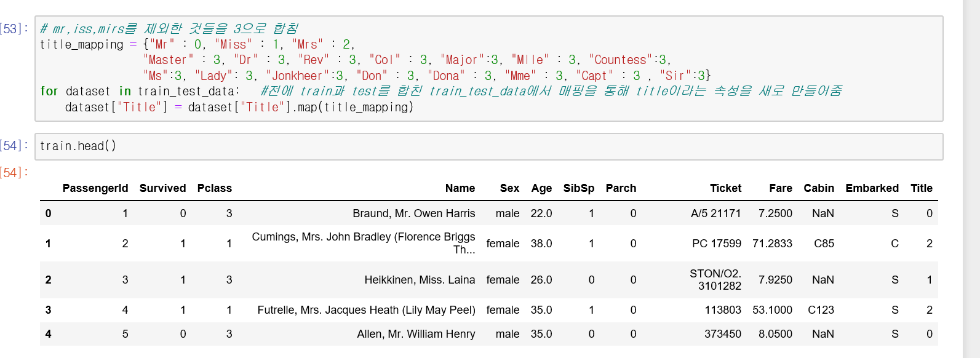Click ticket value '113803'
980x358 pixels.
pyautogui.click(x=723, y=310)
